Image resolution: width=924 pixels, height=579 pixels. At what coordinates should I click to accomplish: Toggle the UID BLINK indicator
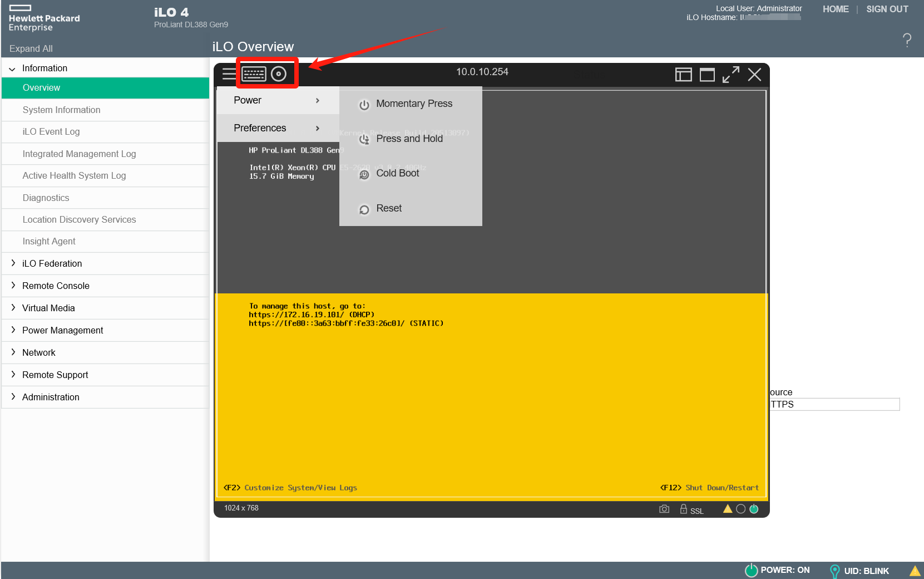pos(859,571)
